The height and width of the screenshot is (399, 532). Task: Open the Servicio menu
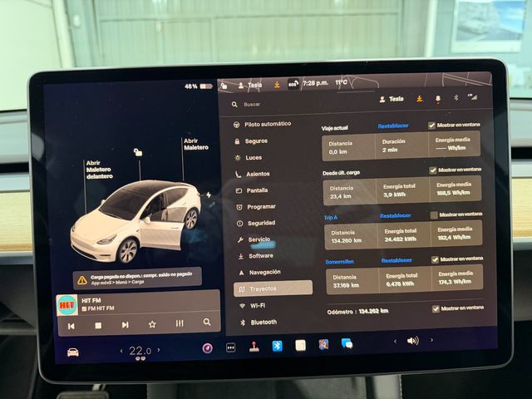click(254, 239)
